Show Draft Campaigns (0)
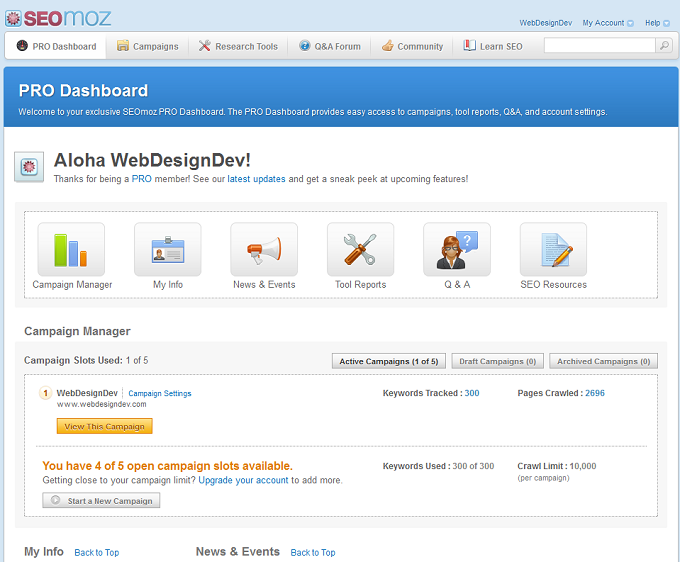 [x=497, y=361]
